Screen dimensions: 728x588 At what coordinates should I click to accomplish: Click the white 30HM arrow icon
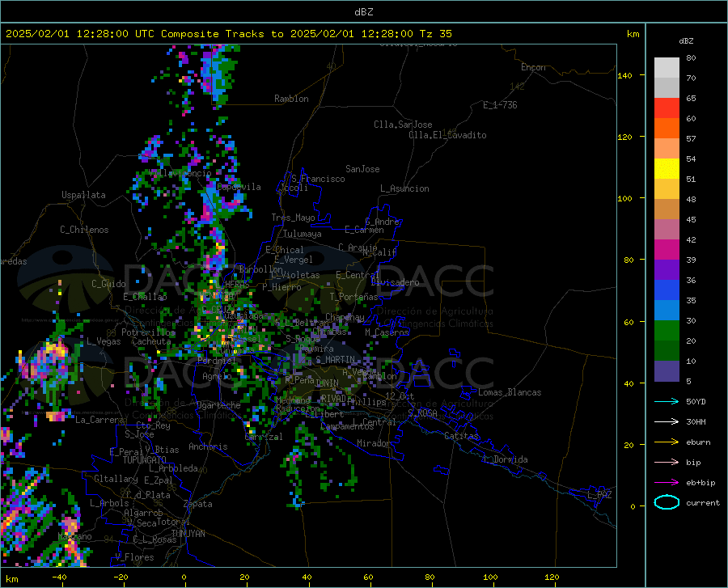(x=667, y=422)
